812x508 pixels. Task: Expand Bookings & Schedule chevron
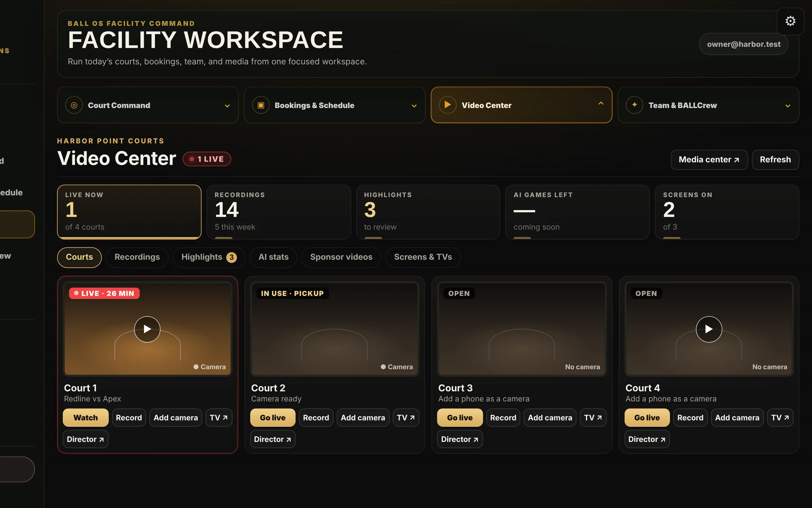[x=414, y=106]
